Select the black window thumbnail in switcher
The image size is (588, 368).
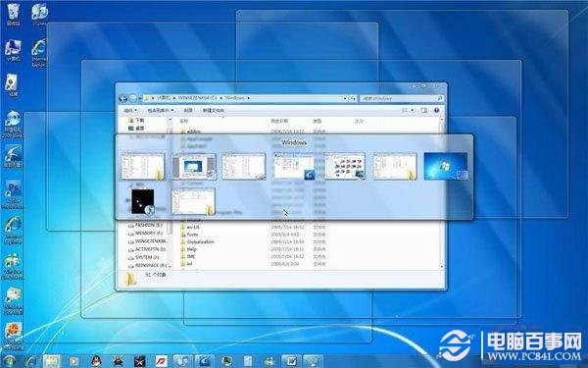143,201
